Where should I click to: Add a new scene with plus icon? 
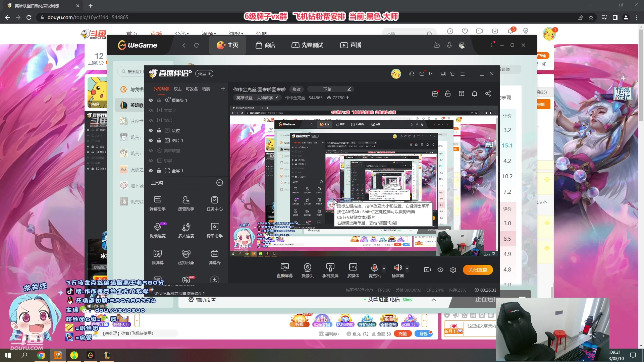tap(223, 89)
